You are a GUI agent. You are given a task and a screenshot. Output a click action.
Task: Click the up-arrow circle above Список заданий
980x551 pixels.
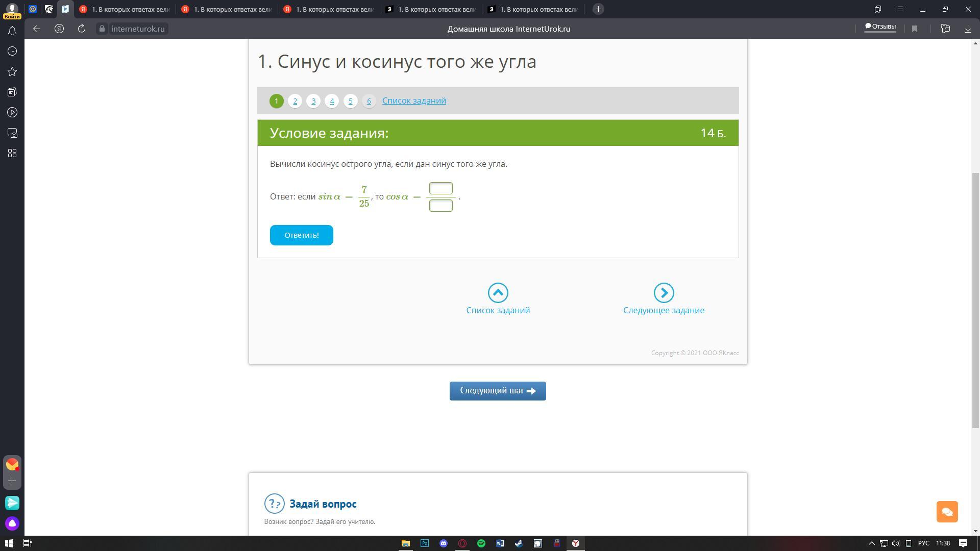point(498,293)
